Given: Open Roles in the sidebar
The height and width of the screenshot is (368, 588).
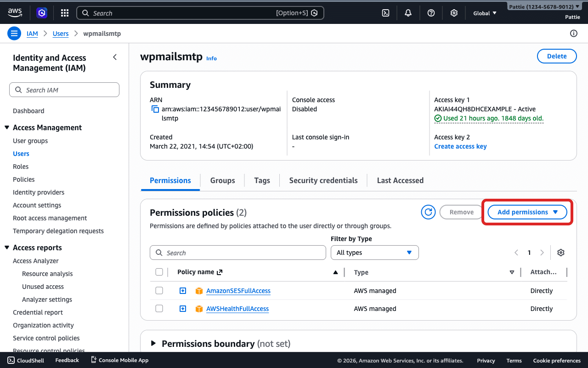Looking at the screenshot, I should click(21, 167).
